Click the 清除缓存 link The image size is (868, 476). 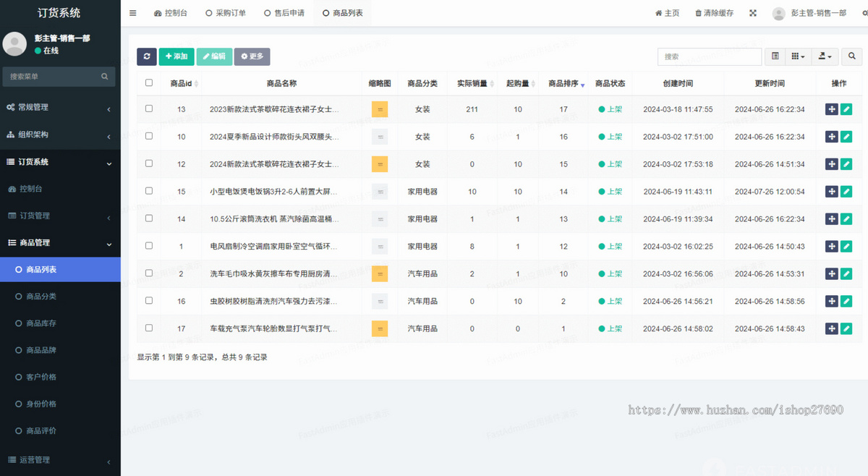click(x=714, y=13)
